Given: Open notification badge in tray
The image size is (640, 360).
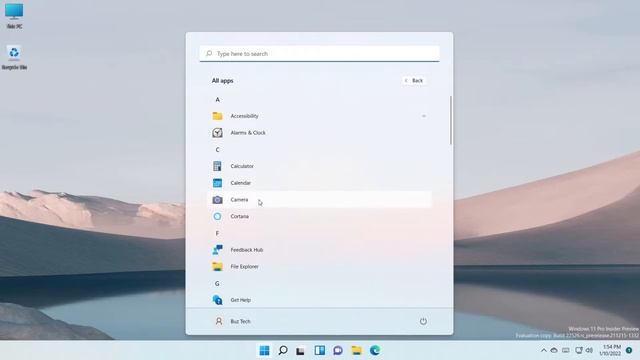Looking at the screenshot, I should [629, 350].
